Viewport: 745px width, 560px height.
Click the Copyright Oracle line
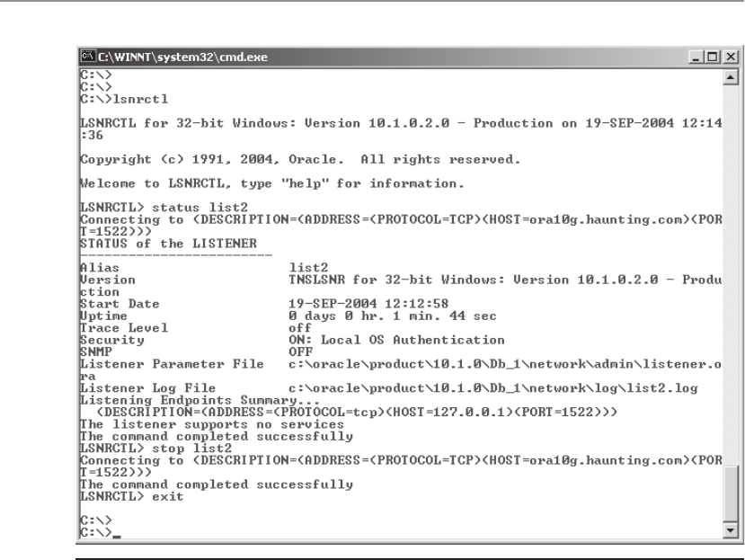pos(300,160)
